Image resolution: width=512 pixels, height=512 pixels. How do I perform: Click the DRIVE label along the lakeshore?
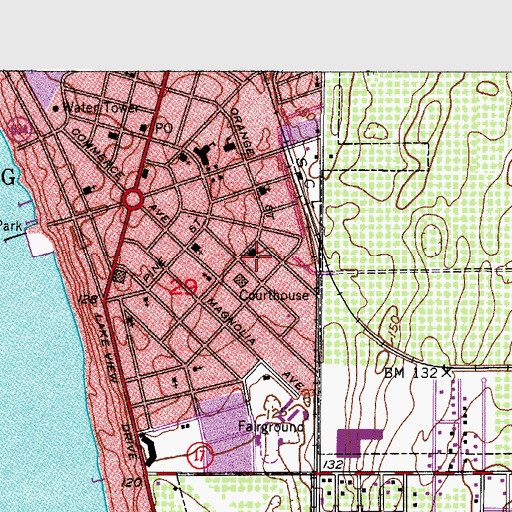(x=129, y=441)
